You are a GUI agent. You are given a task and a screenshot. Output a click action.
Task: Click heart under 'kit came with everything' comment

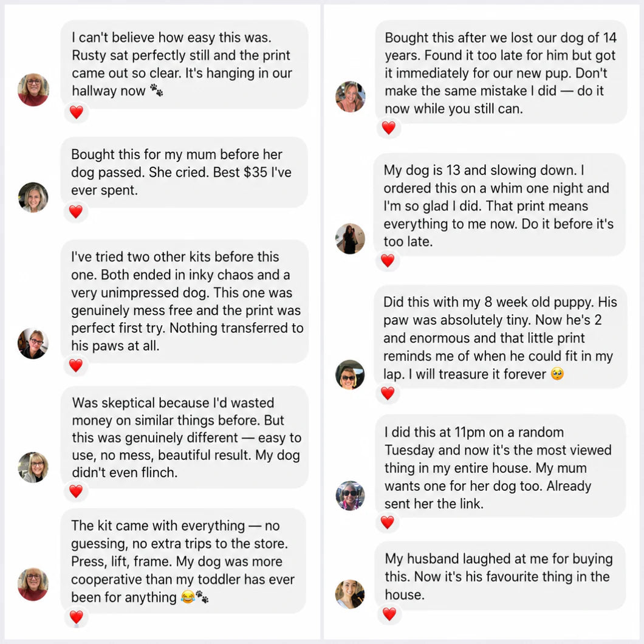pos(76,617)
